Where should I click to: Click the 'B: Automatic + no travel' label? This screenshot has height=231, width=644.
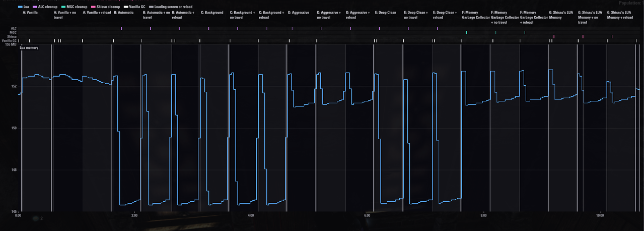click(157, 15)
